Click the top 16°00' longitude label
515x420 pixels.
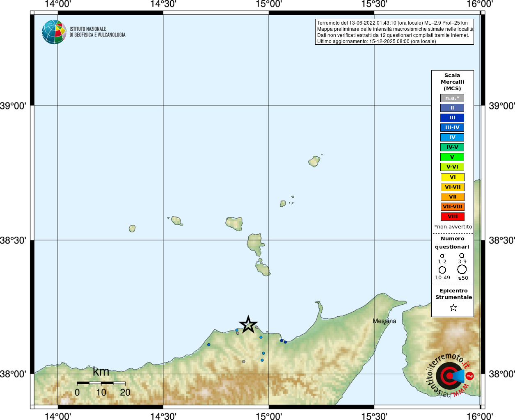click(480, 4)
